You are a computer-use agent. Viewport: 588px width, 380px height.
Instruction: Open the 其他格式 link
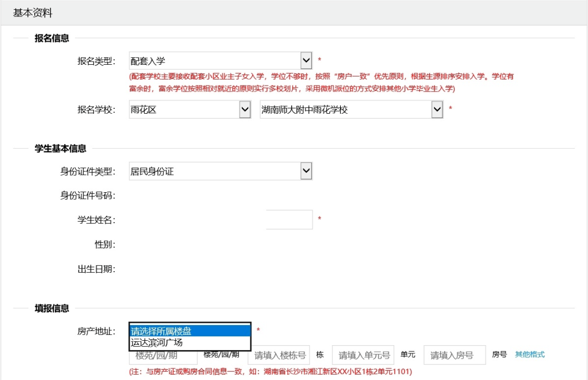[530, 354]
